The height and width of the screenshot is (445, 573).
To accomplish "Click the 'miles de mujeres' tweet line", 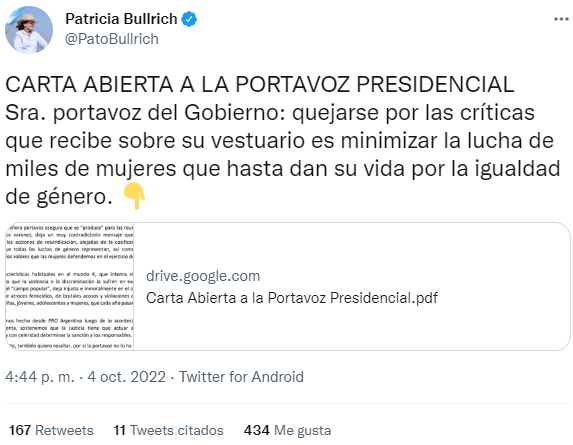I will pyautogui.click(x=282, y=169).
